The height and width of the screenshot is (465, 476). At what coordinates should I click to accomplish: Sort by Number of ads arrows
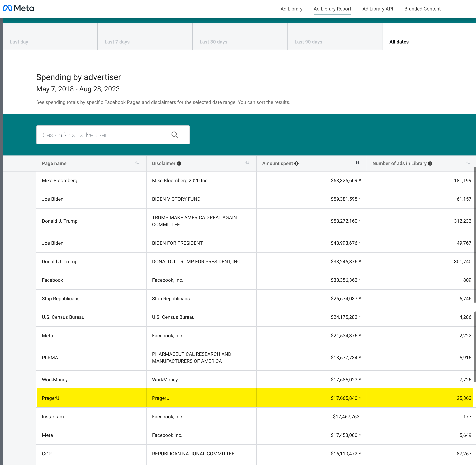point(468,163)
